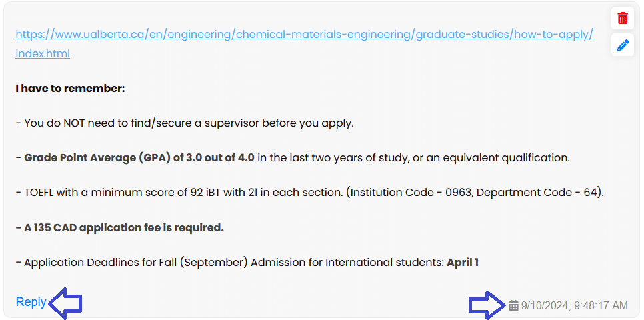
Task: Edit the note using the blue pencil icon
Action: 622,45
